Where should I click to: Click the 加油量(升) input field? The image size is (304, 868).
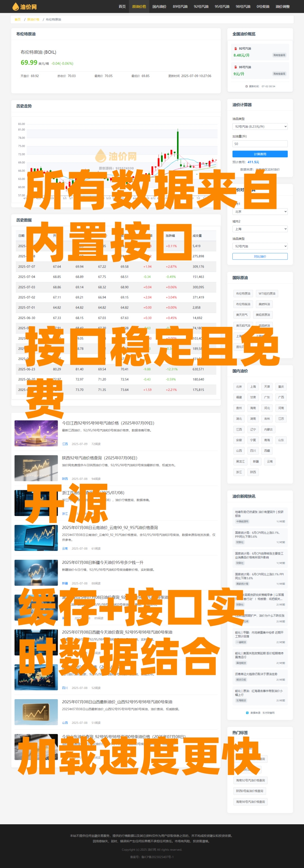point(260,144)
